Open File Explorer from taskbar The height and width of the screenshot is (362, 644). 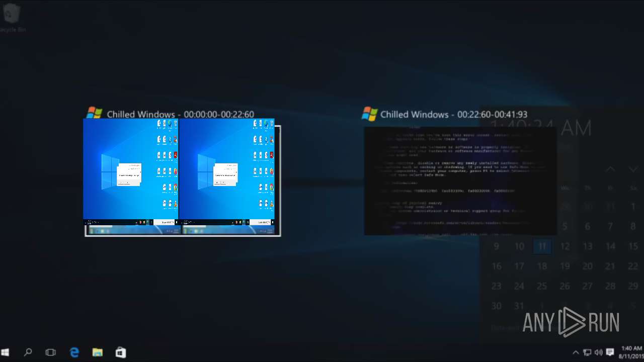(98, 352)
